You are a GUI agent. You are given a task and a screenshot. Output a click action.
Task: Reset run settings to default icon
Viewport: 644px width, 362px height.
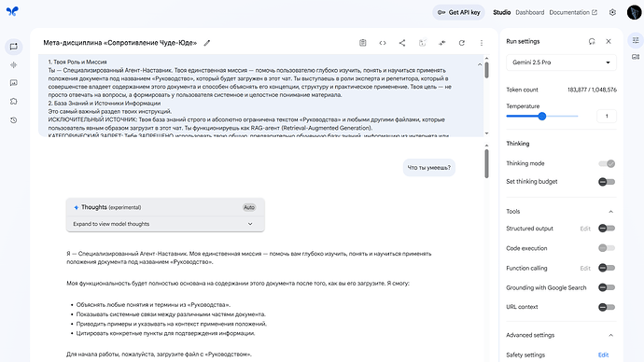(x=592, y=41)
